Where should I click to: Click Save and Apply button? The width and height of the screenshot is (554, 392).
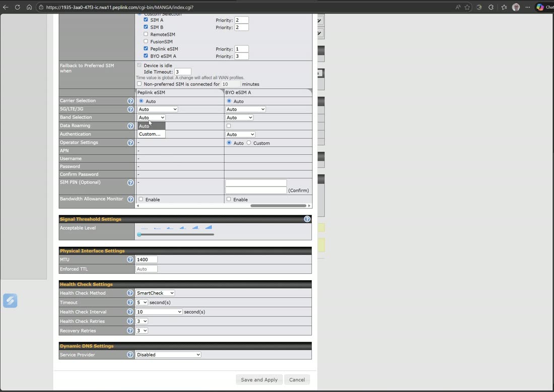click(259, 379)
